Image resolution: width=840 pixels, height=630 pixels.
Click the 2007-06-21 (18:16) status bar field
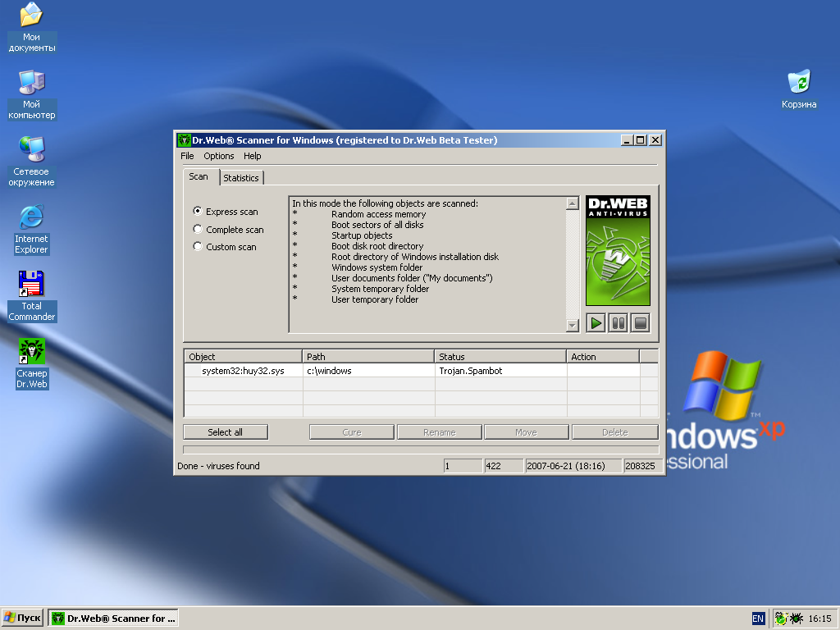pyautogui.click(x=573, y=466)
